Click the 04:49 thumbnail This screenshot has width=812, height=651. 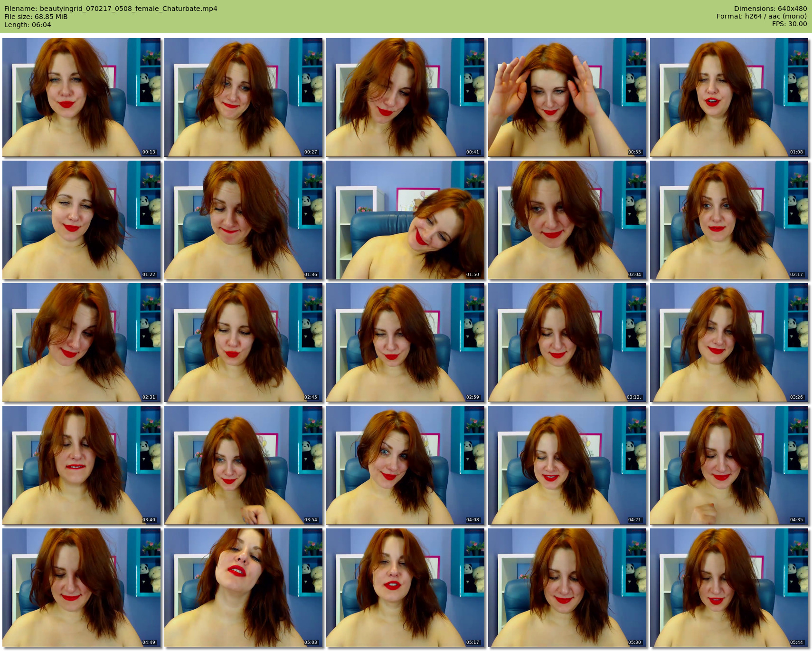[x=82, y=588]
